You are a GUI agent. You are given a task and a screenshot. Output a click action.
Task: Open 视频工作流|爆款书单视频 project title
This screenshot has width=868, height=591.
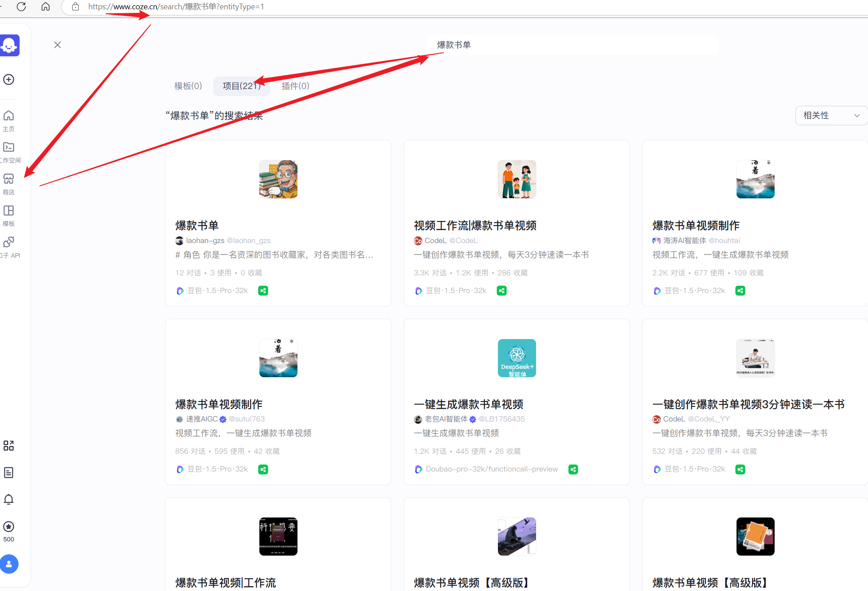pyautogui.click(x=475, y=226)
